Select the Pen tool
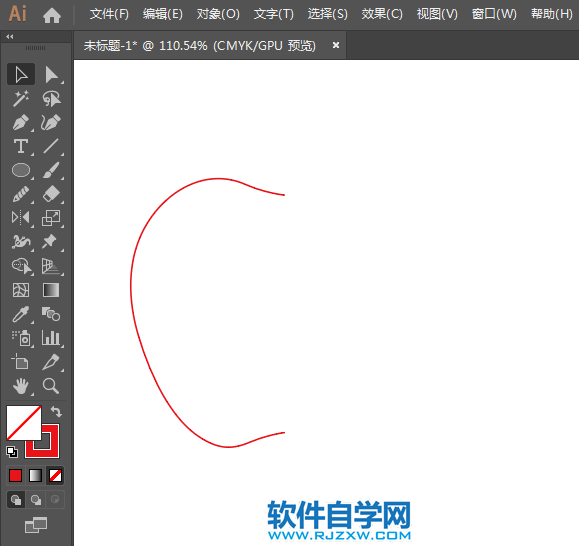579x546 pixels. (x=21, y=123)
